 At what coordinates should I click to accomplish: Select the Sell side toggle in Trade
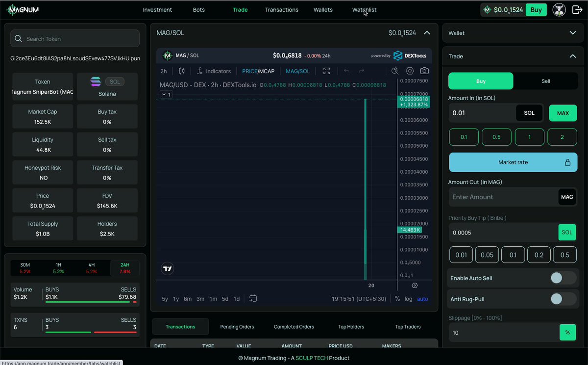(x=546, y=81)
